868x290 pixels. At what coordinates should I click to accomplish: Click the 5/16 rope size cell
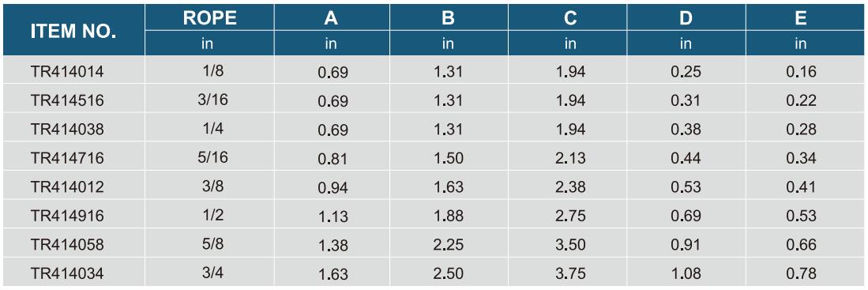[210, 157]
